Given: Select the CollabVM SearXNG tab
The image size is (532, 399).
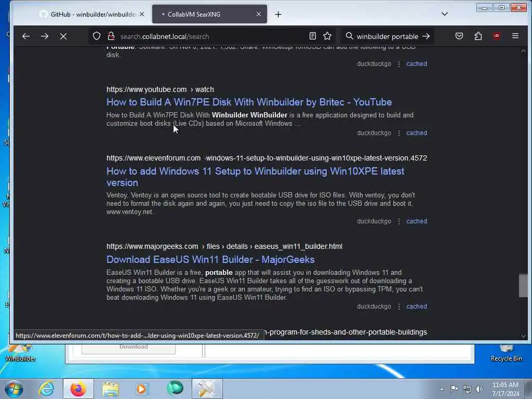Looking at the screenshot, I should (209, 14).
